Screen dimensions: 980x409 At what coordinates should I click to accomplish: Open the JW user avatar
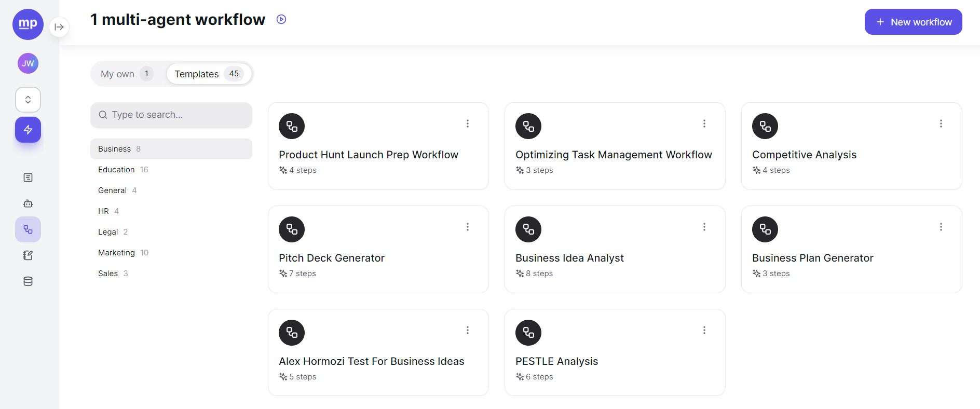[28, 63]
